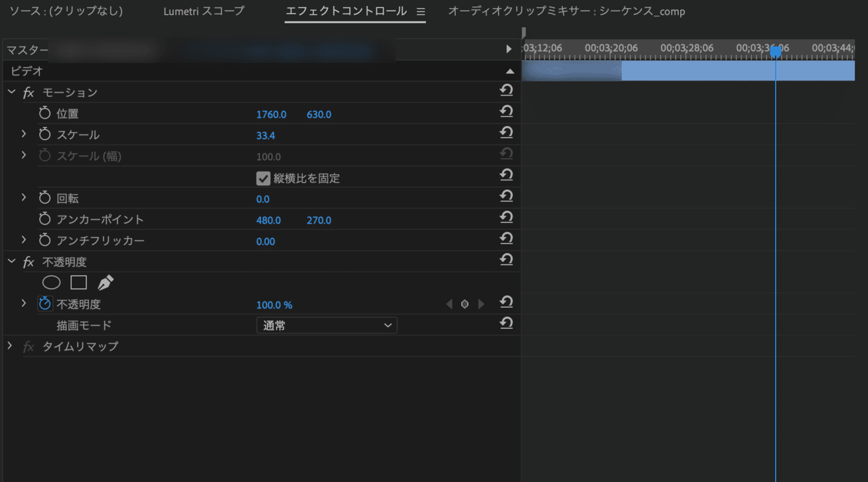Collapse the ビデオ section header
This screenshot has height=482, width=868.
coord(509,71)
